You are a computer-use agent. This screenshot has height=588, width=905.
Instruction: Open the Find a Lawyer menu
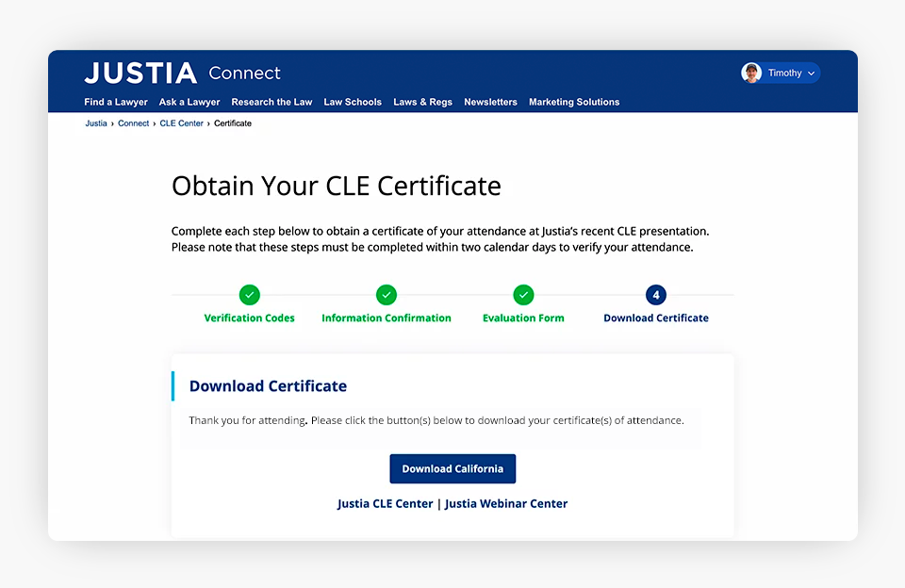[115, 102]
